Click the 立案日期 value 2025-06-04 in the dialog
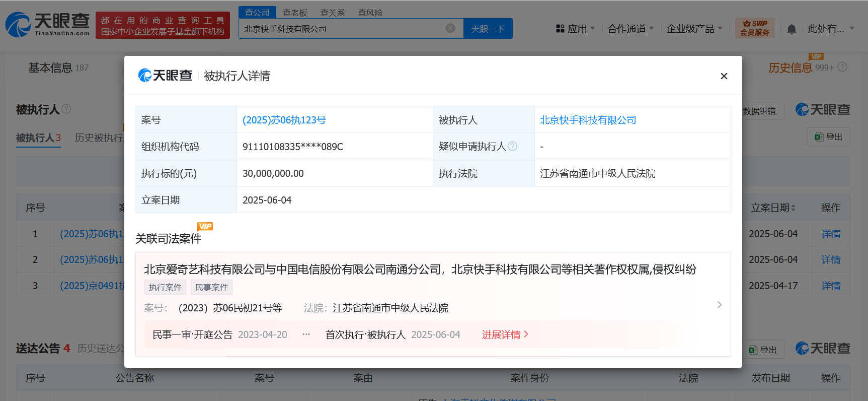868x401 pixels. pyautogui.click(x=267, y=200)
